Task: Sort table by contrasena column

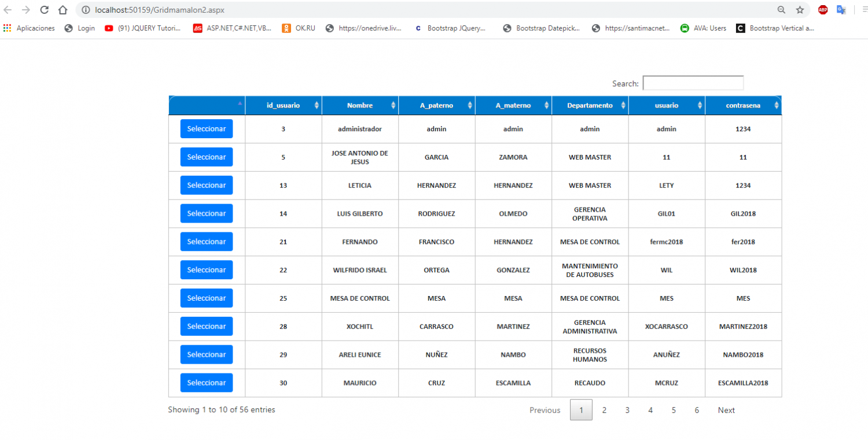Action: pos(744,105)
